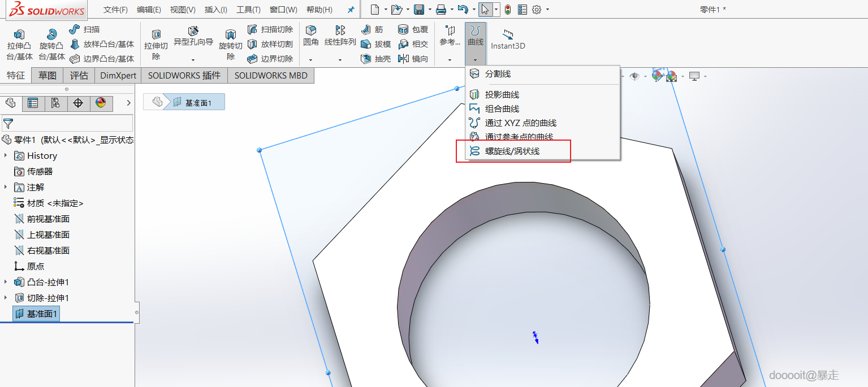The image size is (868, 387).
Task: Expand the 凸台-拉伸1 feature node
Action: (6, 282)
